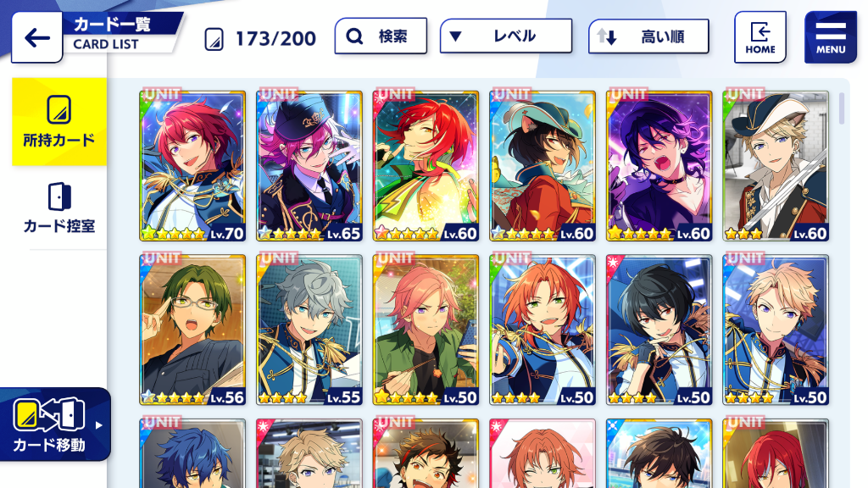Switch to the カード控室 tab
Screen dimensions: 868x488
pos(59,208)
